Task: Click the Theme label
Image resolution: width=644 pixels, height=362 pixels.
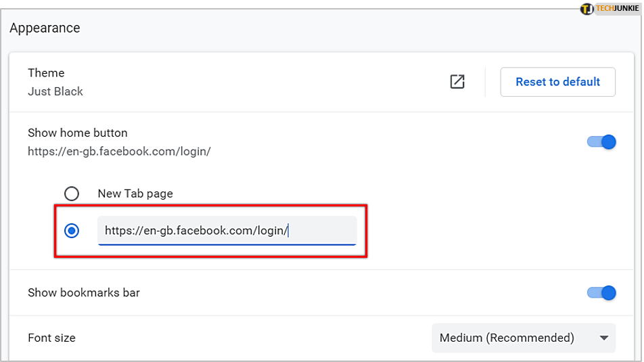Action: [x=46, y=72]
